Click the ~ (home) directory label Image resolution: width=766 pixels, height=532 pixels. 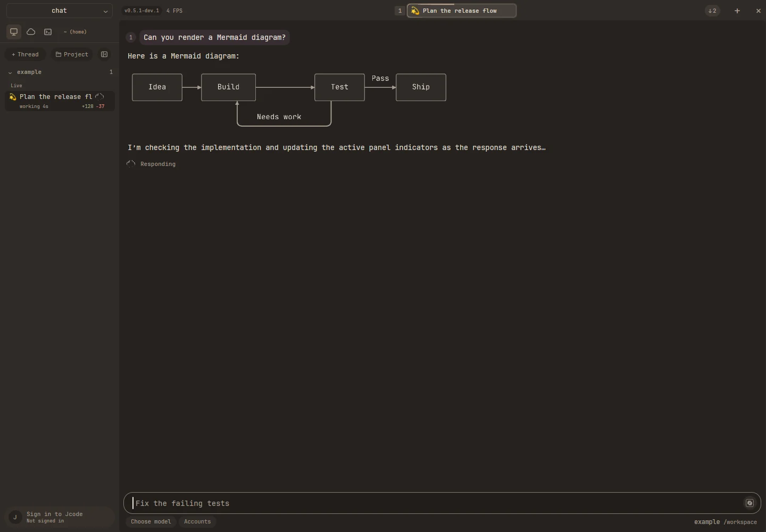(x=75, y=32)
